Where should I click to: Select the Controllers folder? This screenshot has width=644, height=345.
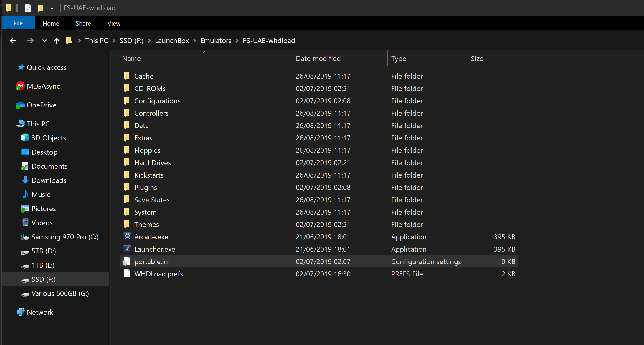coord(151,113)
